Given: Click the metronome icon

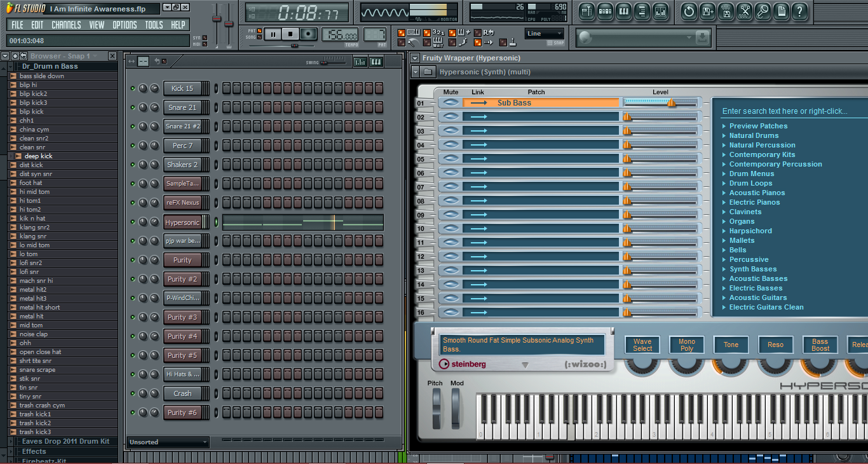Looking at the screenshot, I should click(x=413, y=43).
